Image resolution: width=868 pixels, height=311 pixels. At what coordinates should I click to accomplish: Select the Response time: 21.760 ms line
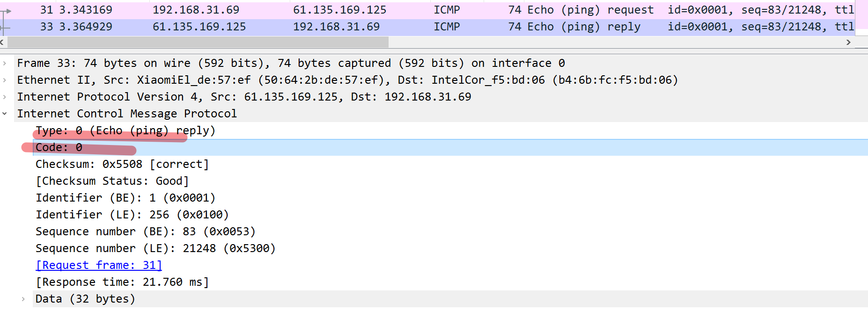[x=122, y=282]
